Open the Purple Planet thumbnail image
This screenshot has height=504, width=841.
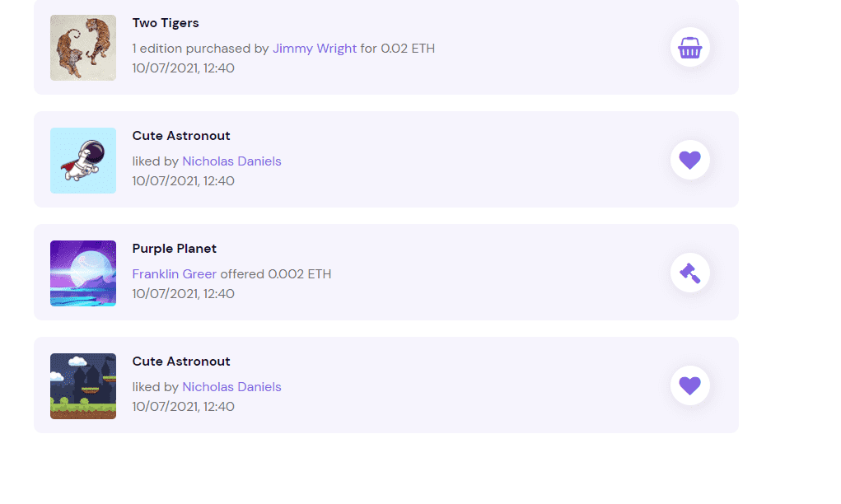tap(83, 273)
